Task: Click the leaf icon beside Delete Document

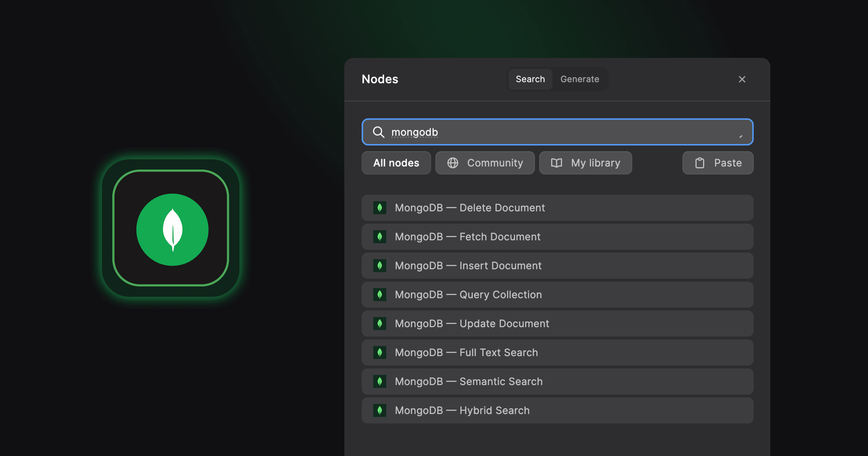Action: click(380, 208)
